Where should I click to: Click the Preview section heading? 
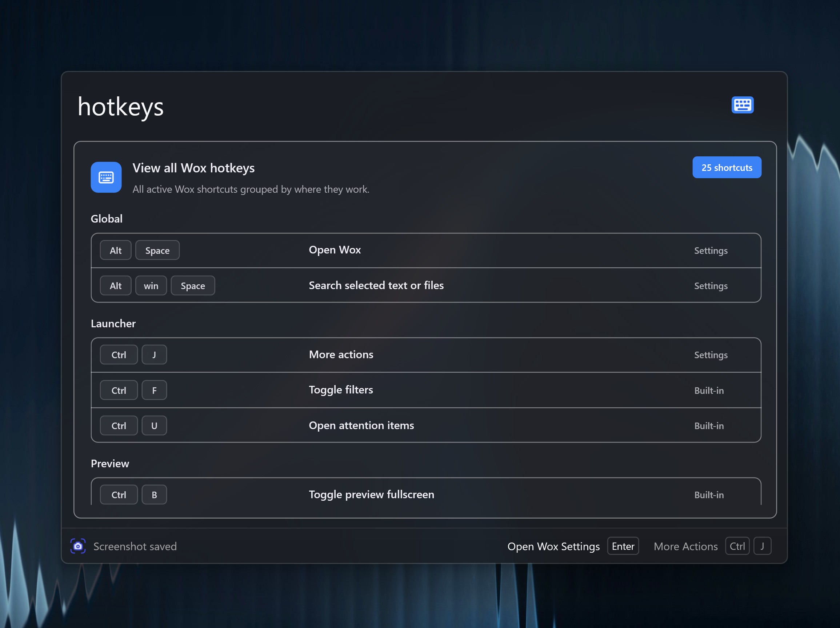click(x=110, y=464)
